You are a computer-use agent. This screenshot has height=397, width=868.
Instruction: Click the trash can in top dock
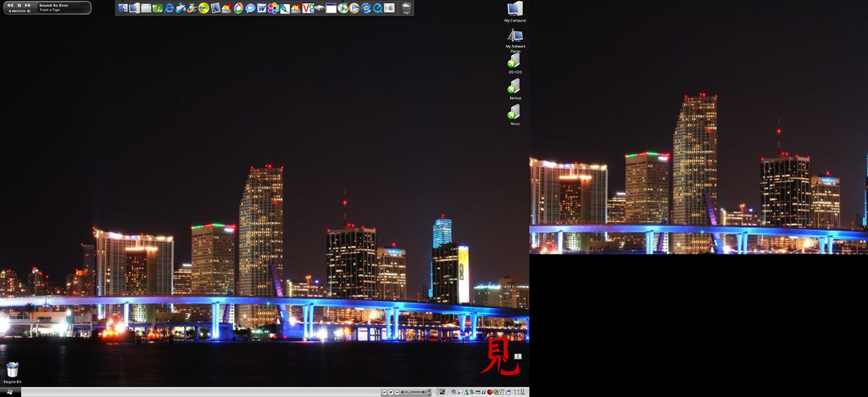[x=406, y=8]
